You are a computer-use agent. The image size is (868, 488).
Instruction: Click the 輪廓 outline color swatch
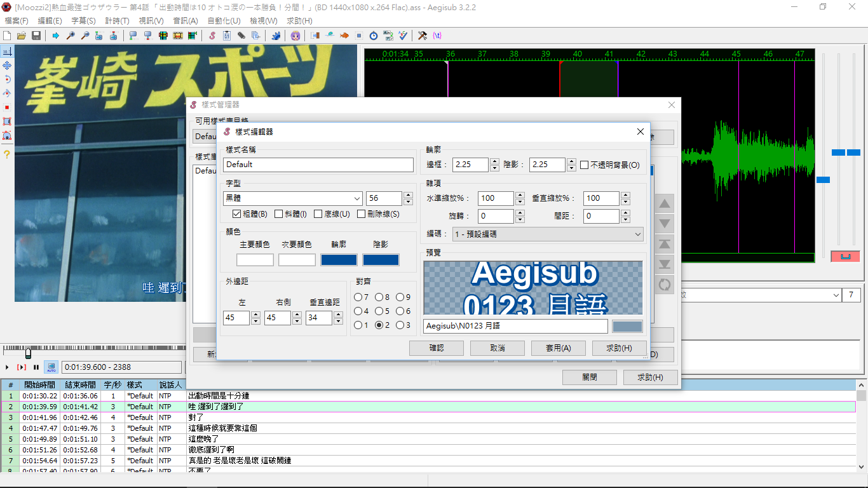point(339,260)
